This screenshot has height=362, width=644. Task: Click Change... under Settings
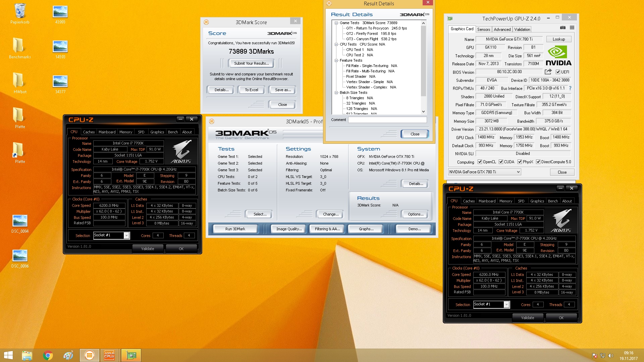(331, 214)
